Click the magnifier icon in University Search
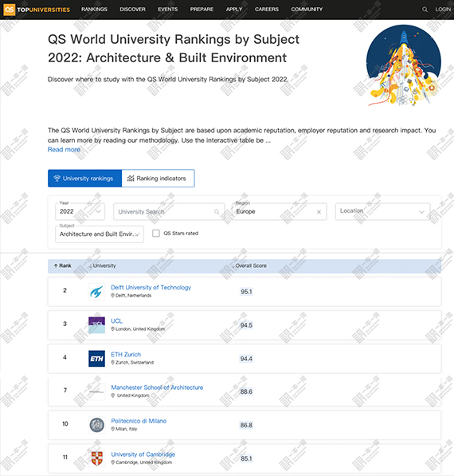 pyautogui.click(x=217, y=212)
